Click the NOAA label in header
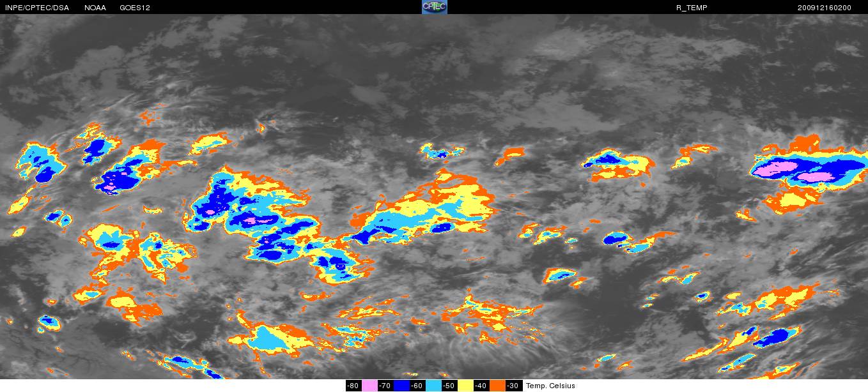 (95, 8)
